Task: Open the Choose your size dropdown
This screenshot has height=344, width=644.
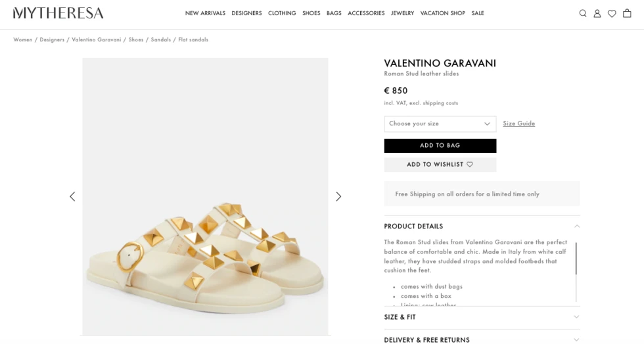Action: point(440,123)
